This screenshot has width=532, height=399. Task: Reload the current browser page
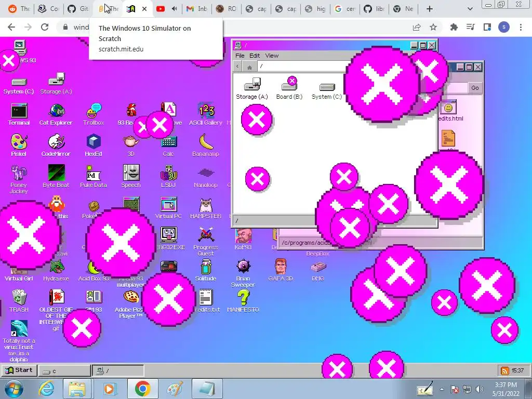click(x=45, y=27)
